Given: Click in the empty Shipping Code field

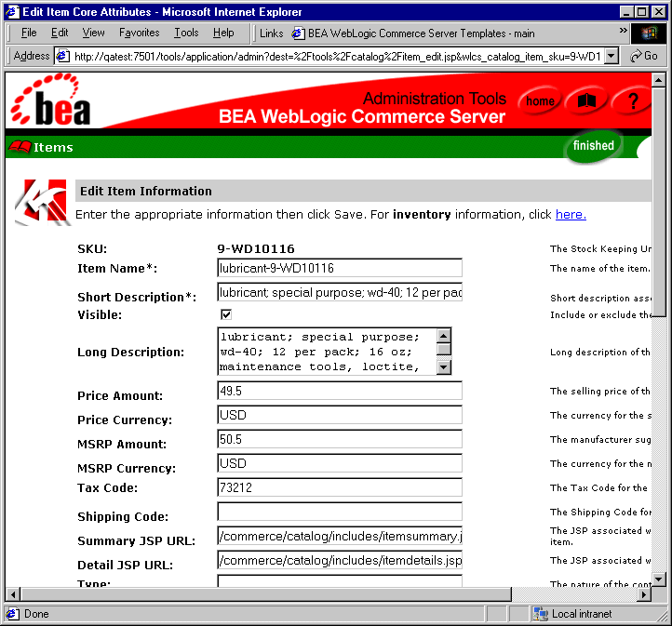Looking at the screenshot, I should pos(340,512).
